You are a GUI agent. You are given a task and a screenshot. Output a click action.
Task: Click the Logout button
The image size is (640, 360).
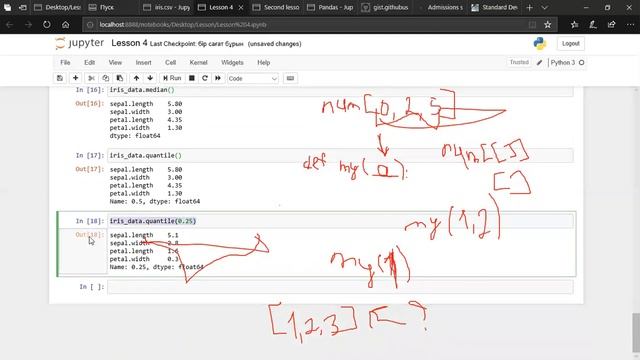(x=570, y=43)
